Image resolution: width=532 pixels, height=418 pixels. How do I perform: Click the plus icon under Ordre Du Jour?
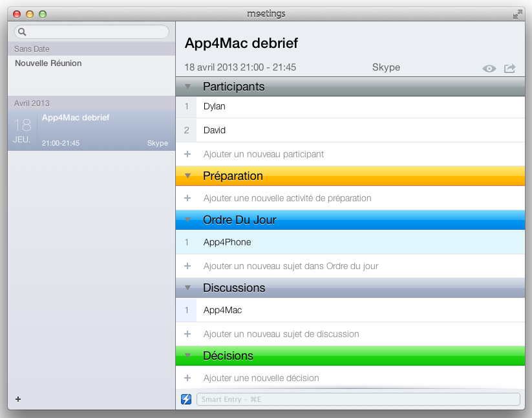[x=187, y=266]
